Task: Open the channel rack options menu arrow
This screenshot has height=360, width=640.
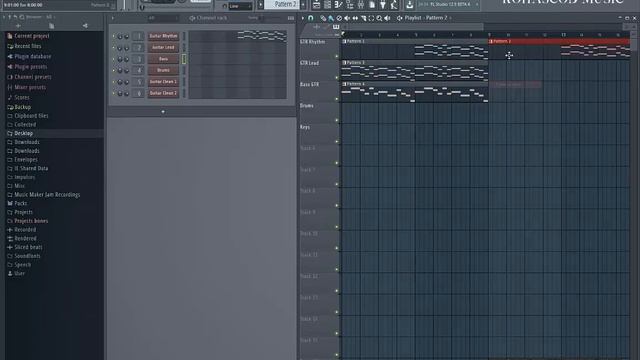Action: (113, 18)
